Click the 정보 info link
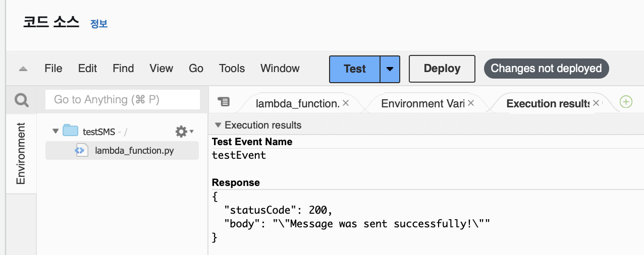 pos(99,24)
